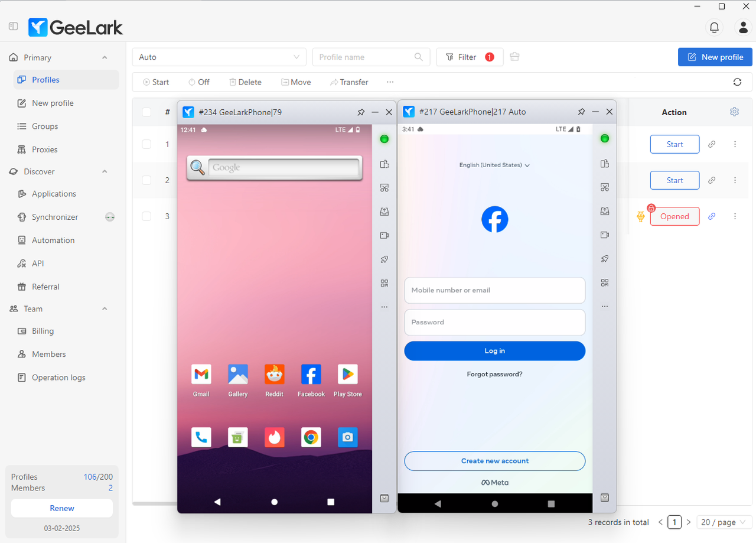Viewport: 756px width, 543px height.
Task: Open more options for row 2
Action: tap(735, 180)
